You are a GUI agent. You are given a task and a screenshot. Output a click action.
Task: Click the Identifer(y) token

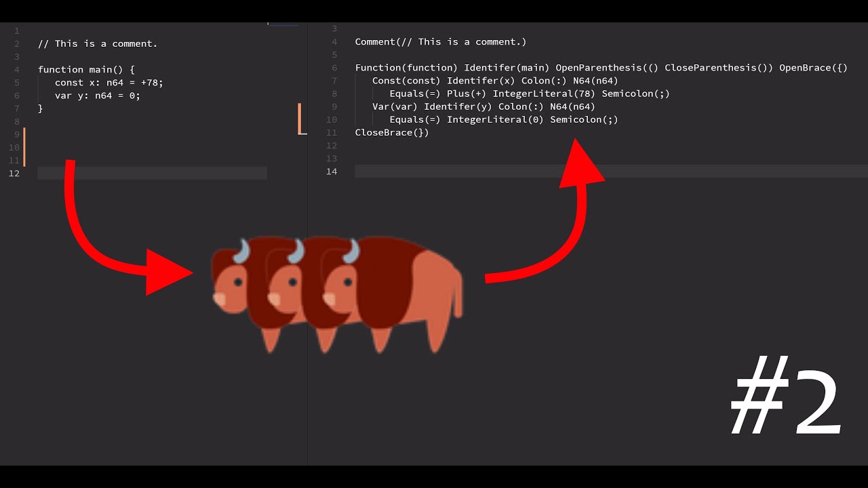(458, 106)
